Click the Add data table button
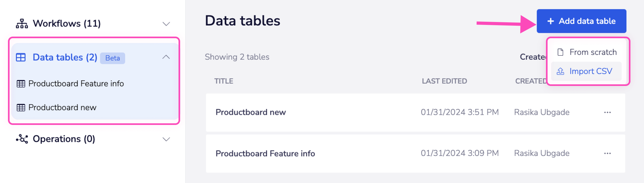 click(581, 21)
